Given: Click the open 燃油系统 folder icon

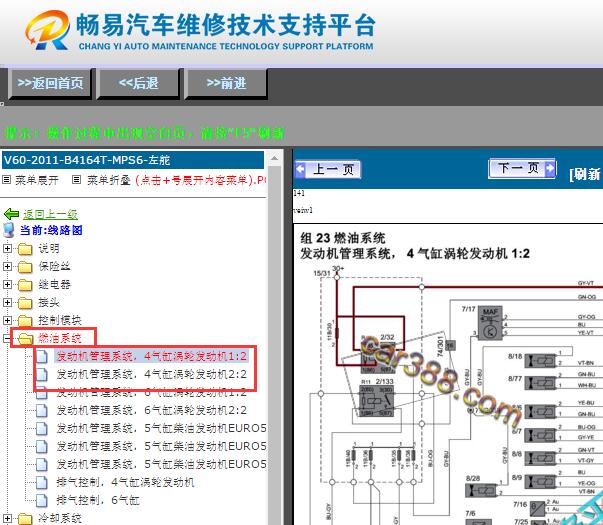Looking at the screenshot, I should [26, 338].
